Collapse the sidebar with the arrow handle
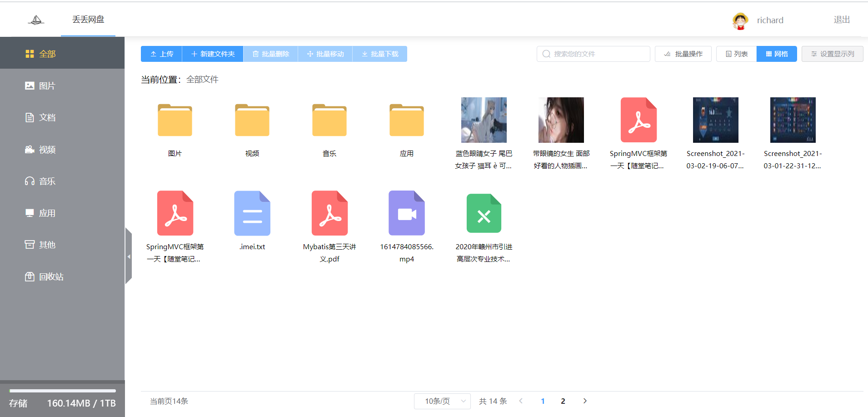Screen dimensions: 868x417 (x=129, y=256)
